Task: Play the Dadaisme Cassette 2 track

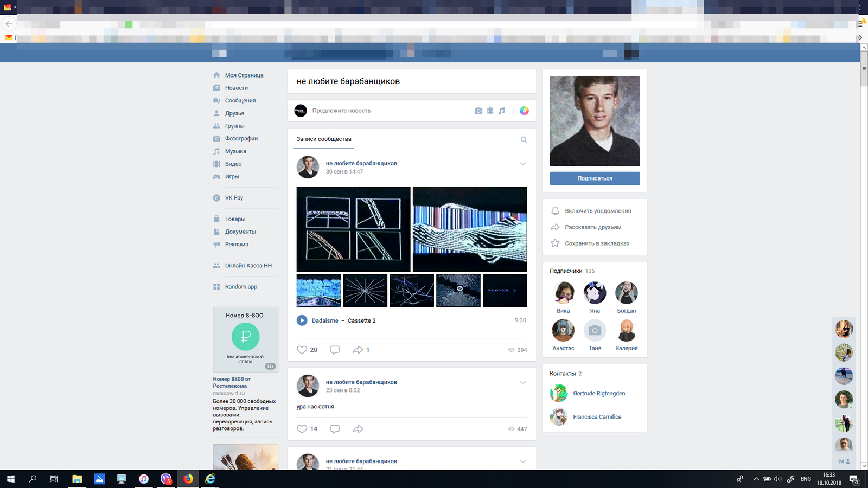Action: click(302, 320)
